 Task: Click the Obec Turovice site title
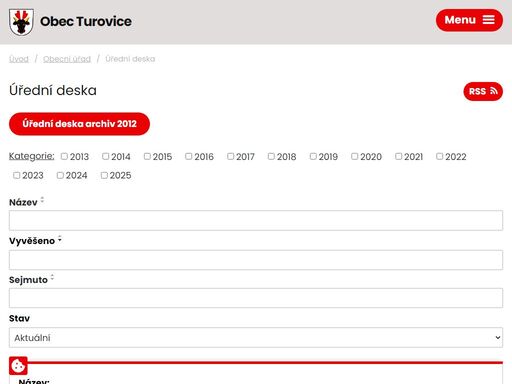pyautogui.click(x=86, y=21)
